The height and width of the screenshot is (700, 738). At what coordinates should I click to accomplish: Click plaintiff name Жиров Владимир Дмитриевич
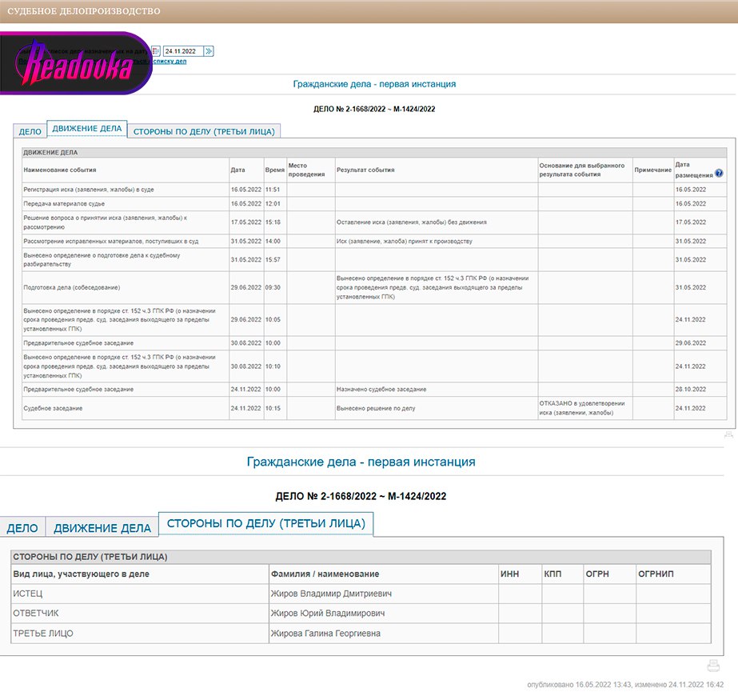point(331,594)
